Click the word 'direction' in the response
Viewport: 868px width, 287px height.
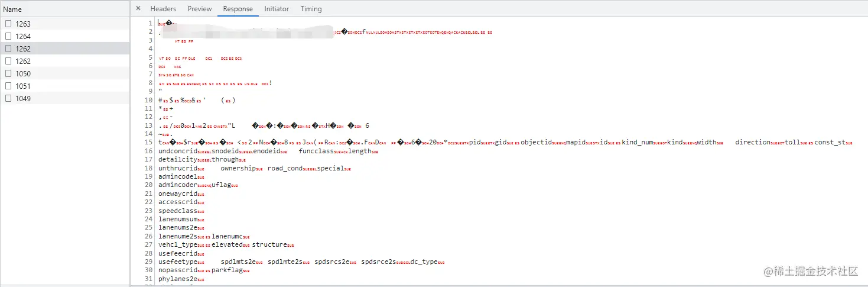tap(753, 143)
